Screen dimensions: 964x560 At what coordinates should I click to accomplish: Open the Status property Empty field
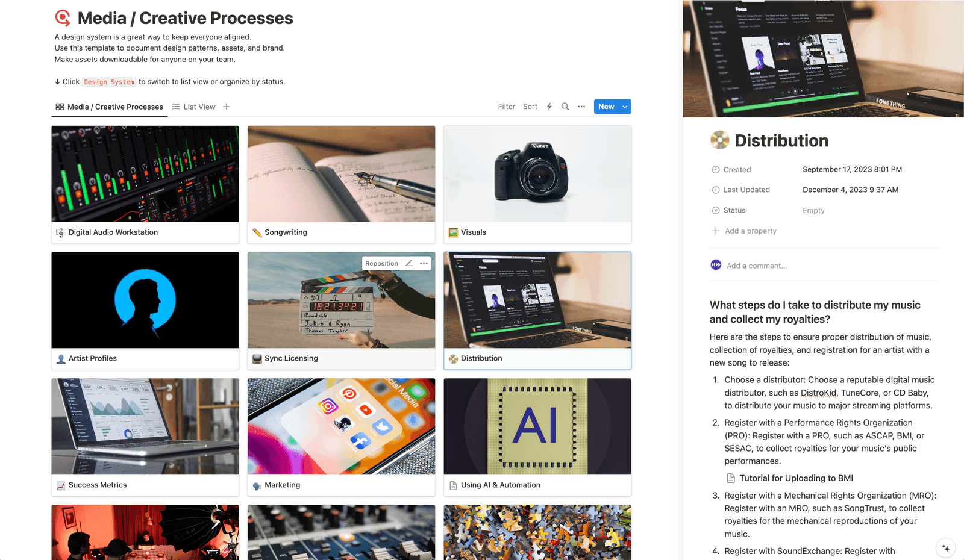coord(813,210)
